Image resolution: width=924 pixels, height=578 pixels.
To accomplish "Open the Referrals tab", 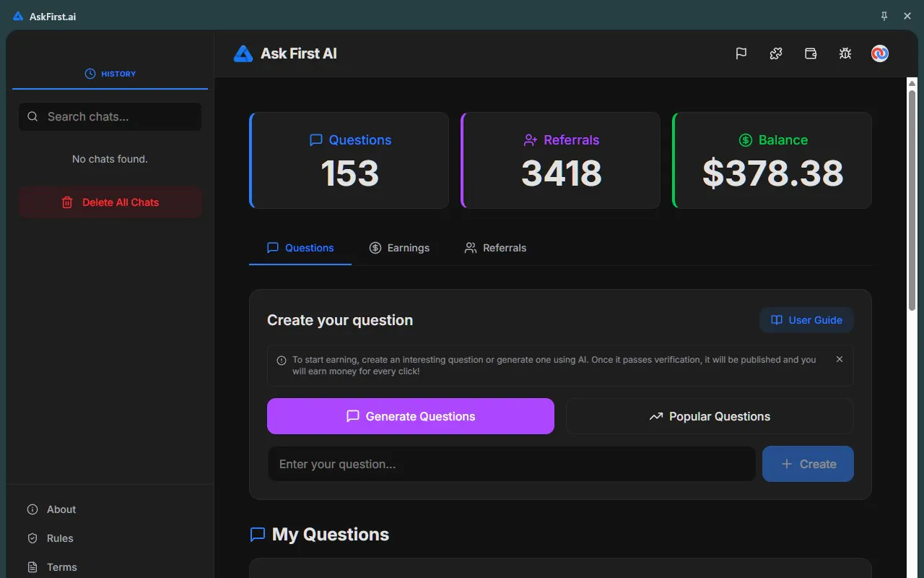I will [495, 248].
